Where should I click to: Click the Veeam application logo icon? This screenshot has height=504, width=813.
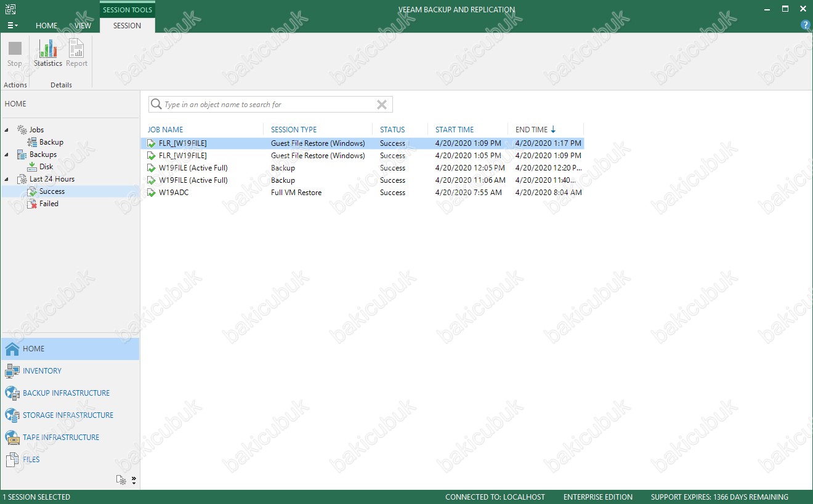pos(10,9)
